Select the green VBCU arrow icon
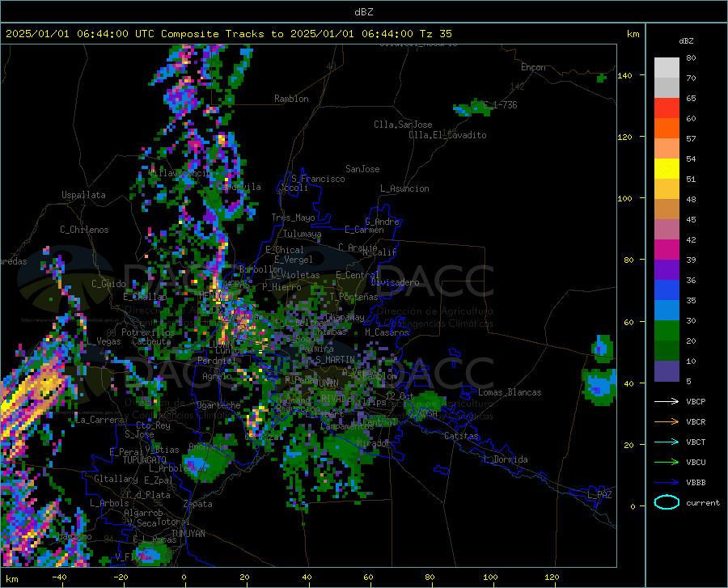728x588 pixels. [667, 463]
